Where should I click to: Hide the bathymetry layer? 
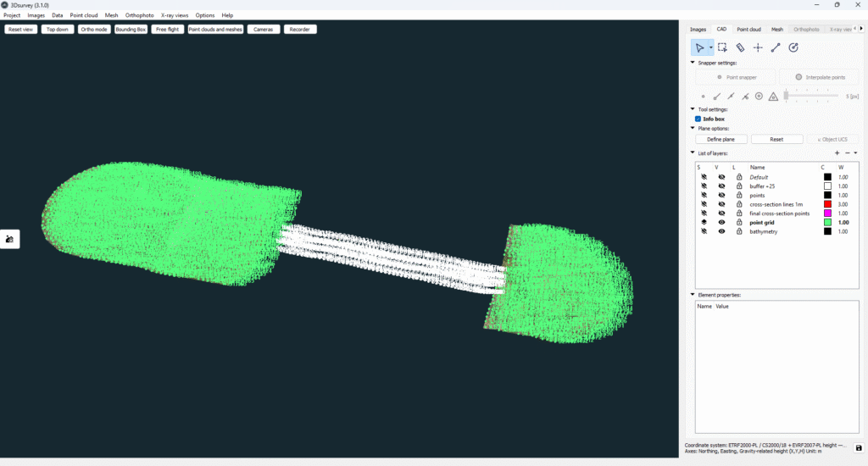721,231
